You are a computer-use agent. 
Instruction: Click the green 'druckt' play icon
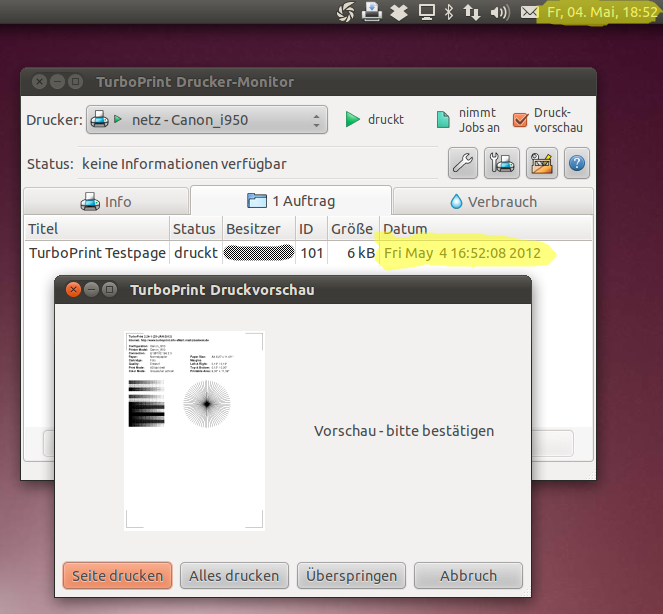click(x=352, y=120)
